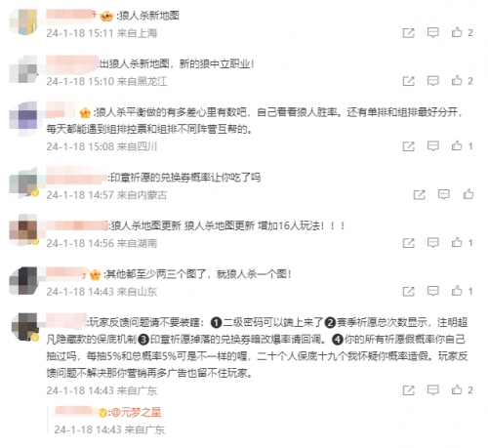
Task: Reply to the Inner Mongolia comment at 14:57
Action: tap(444, 194)
